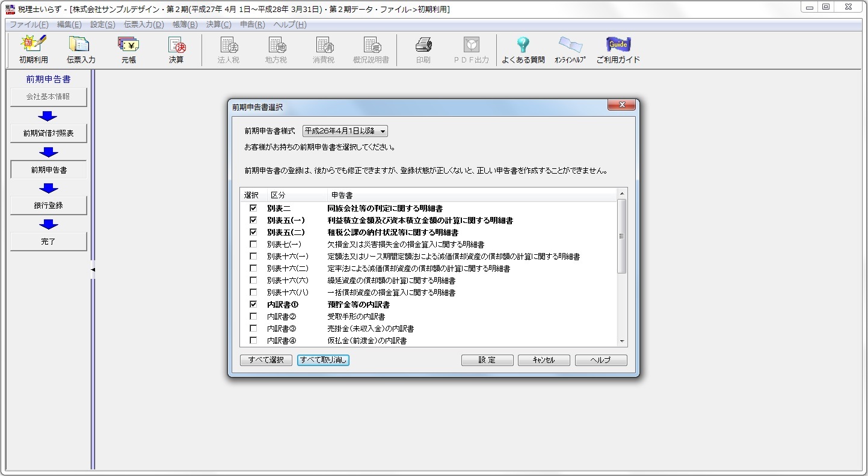Open よくある質問 FAQ icon
The height and width of the screenshot is (476, 868).
click(x=523, y=49)
